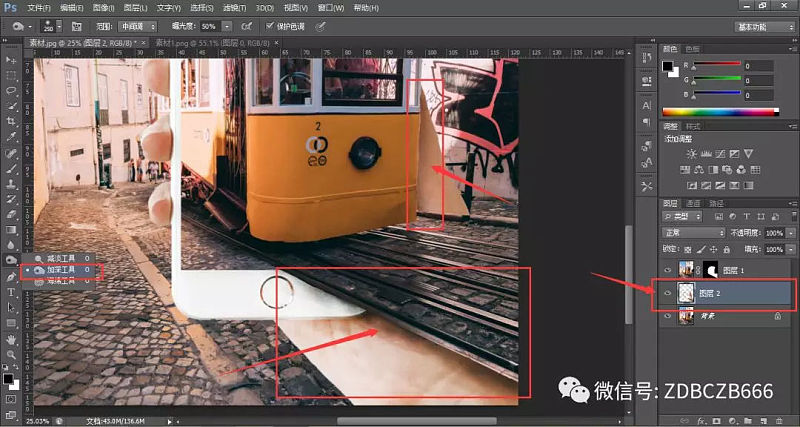Click the tablet pressure icon in options bar
The image size is (800, 427).
coord(321,26)
